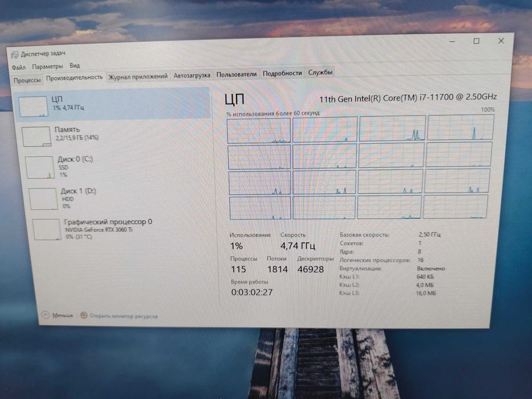Click the Диск 0 mini graph thumbnail

point(40,167)
